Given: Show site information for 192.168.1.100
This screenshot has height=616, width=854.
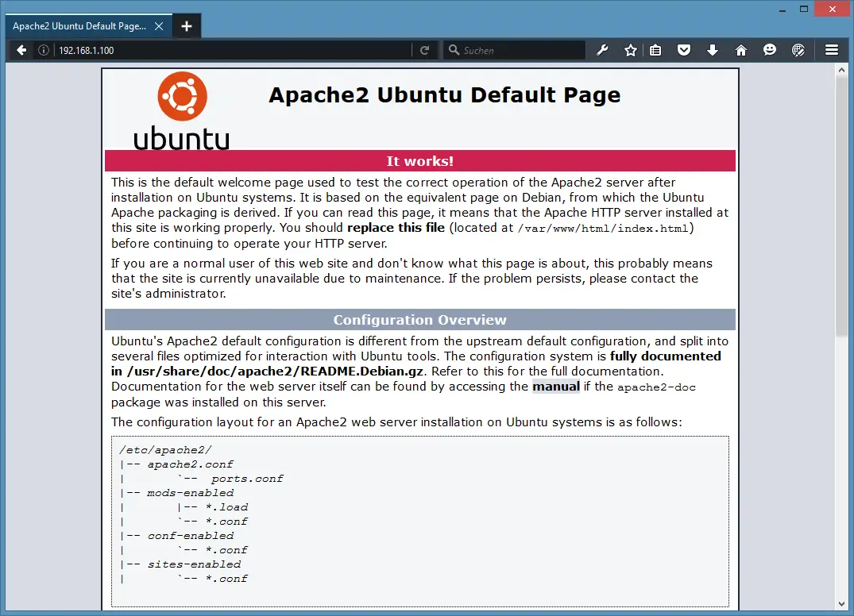Looking at the screenshot, I should click(x=44, y=51).
